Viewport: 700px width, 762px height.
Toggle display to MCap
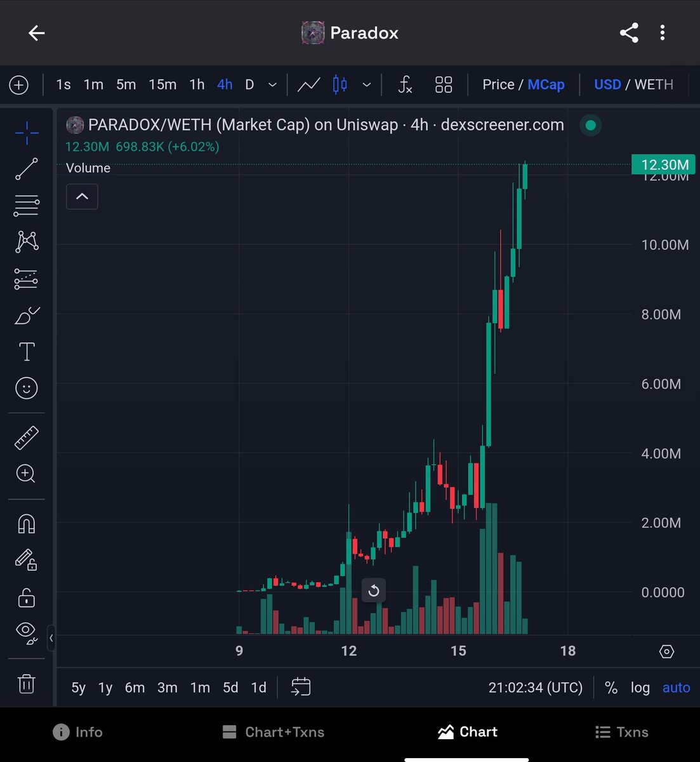[546, 84]
